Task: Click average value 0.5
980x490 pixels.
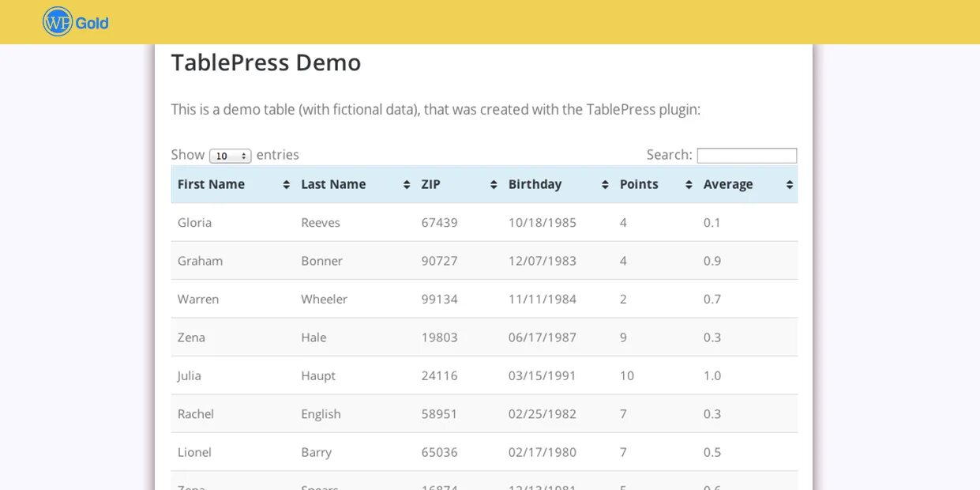Action: [712, 453]
